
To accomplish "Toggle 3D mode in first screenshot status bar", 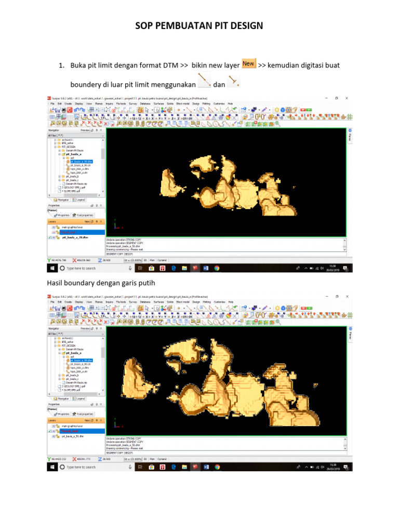I will pyautogui.click(x=145, y=260).
